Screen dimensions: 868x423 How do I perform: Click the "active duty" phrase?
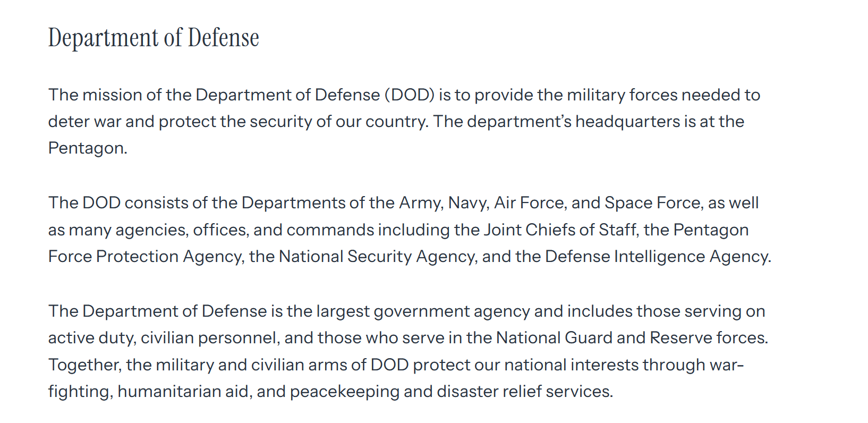pyautogui.click(x=90, y=337)
